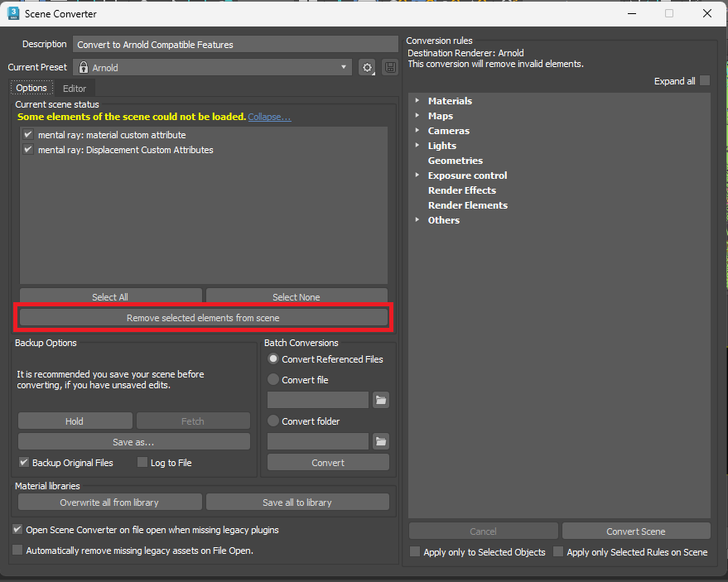Click the lock icon on the Arnold preset

point(83,67)
